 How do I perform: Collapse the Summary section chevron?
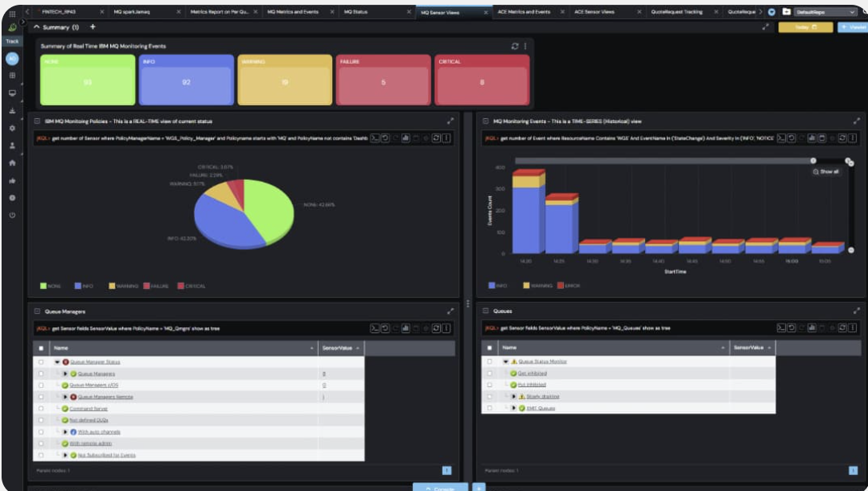click(x=37, y=26)
